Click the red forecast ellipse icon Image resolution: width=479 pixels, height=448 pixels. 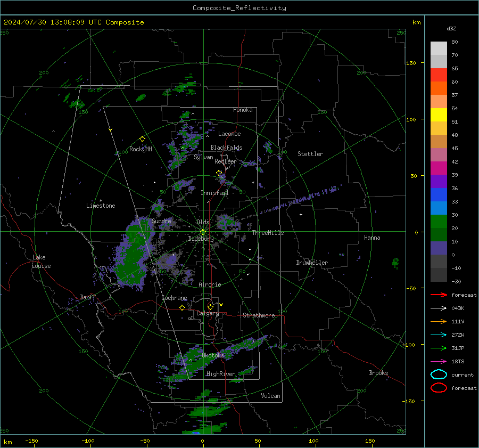(439, 388)
